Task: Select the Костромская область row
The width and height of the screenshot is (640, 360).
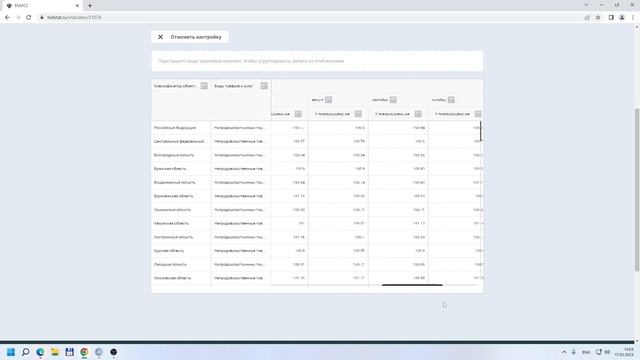Action: (316, 237)
